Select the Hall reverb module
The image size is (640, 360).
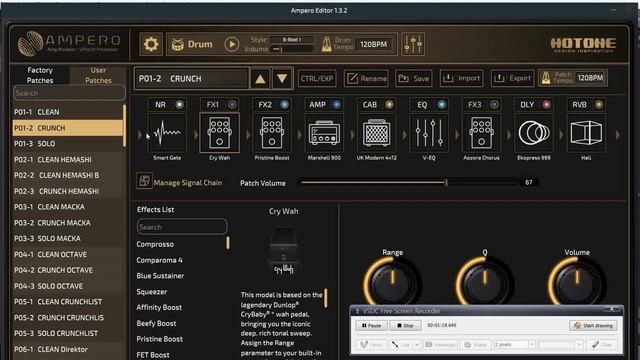[x=586, y=133]
